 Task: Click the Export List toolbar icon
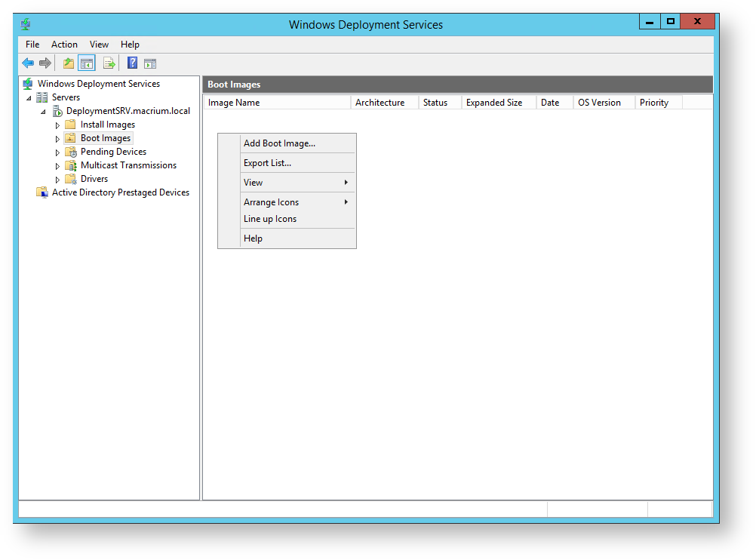(109, 63)
